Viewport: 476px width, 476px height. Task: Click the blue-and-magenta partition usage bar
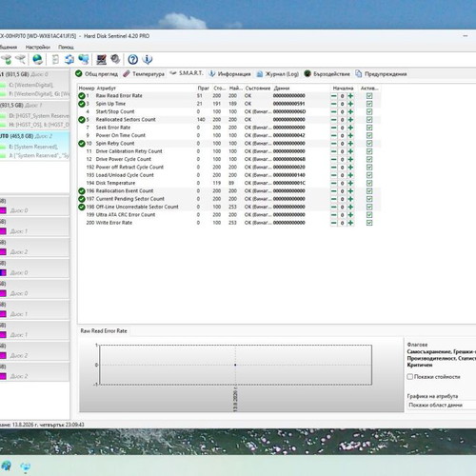pos(3,272)
